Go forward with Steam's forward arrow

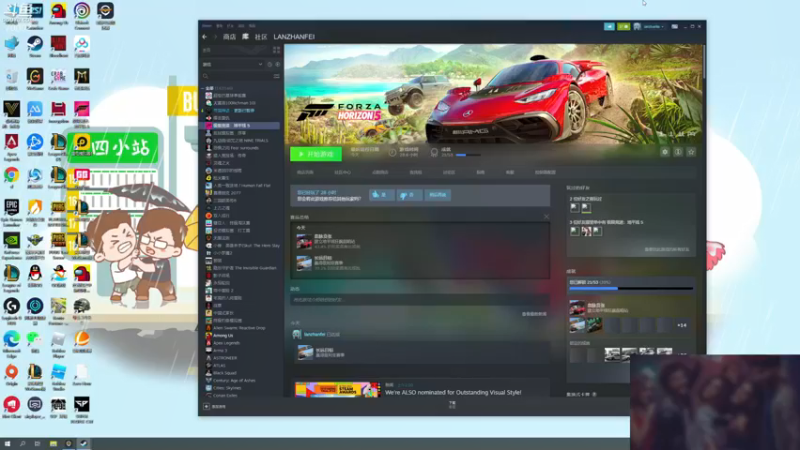(x=215, y=37)
